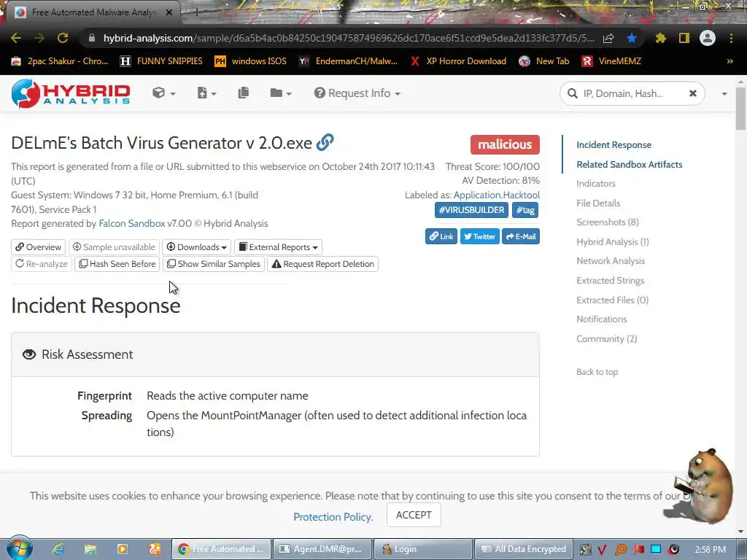The image size is (747, 560).
Task: Go to Network Analysis section
Action: (x=611, y=260)
